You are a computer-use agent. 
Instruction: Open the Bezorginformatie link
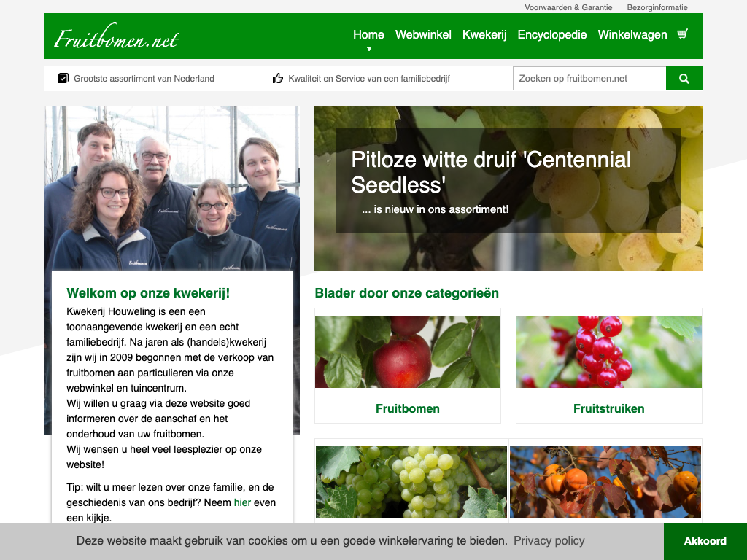(x=657, y=7)
